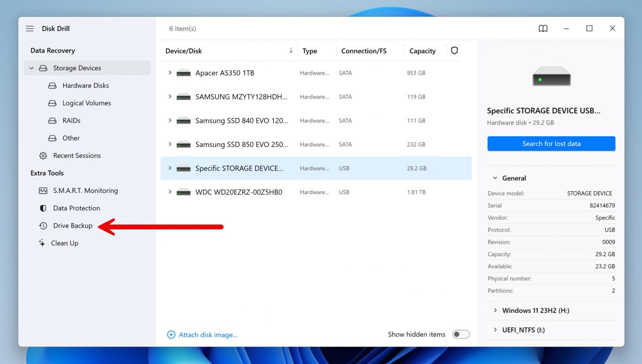This screenshot has height=364, width=642.
Task: Click the Drive Backup clock icon
Action: click(x=43, y=226)
